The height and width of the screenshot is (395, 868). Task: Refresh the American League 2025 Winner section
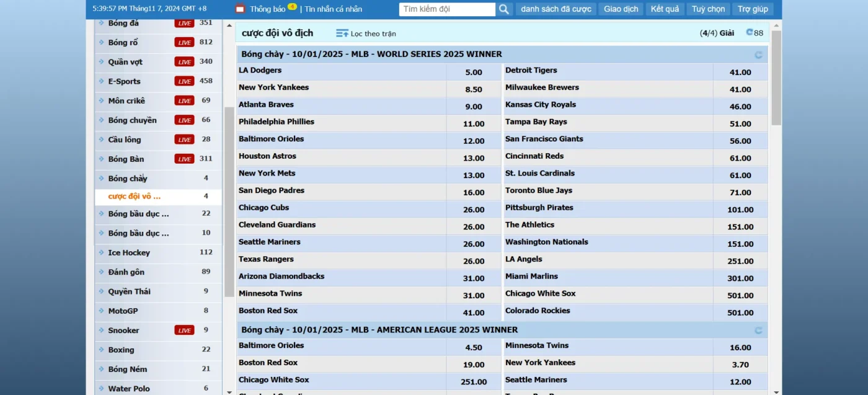click(x=758, y=331)
